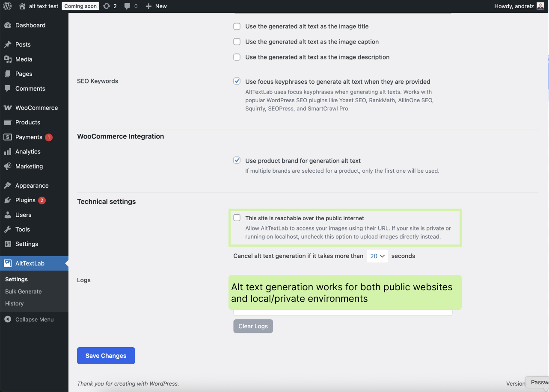
Task: Enable alt text as image description
Action: 237,57
